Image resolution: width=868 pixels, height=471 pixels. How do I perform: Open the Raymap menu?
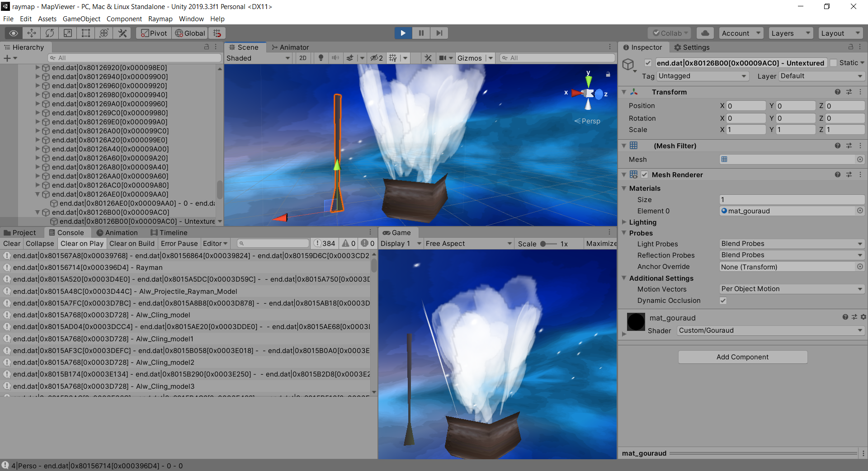click(x=160, y=19)
